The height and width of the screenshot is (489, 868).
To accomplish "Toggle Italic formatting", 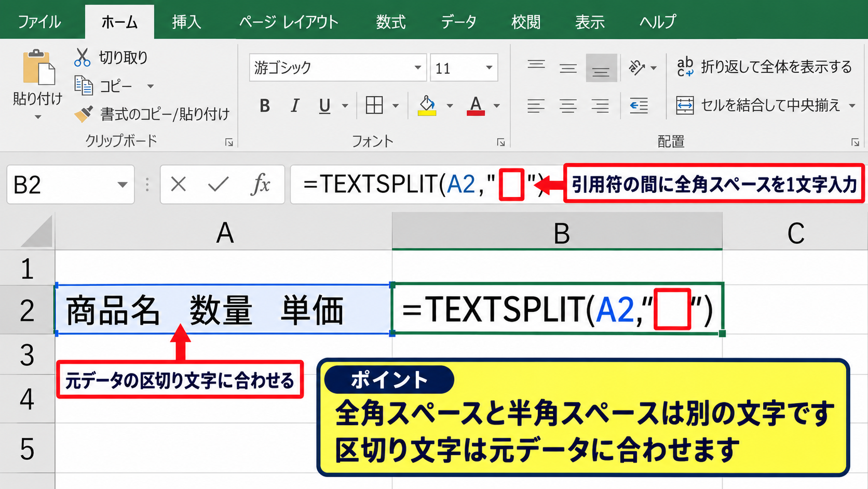I will pyautogui.click(x=295, y=106).
